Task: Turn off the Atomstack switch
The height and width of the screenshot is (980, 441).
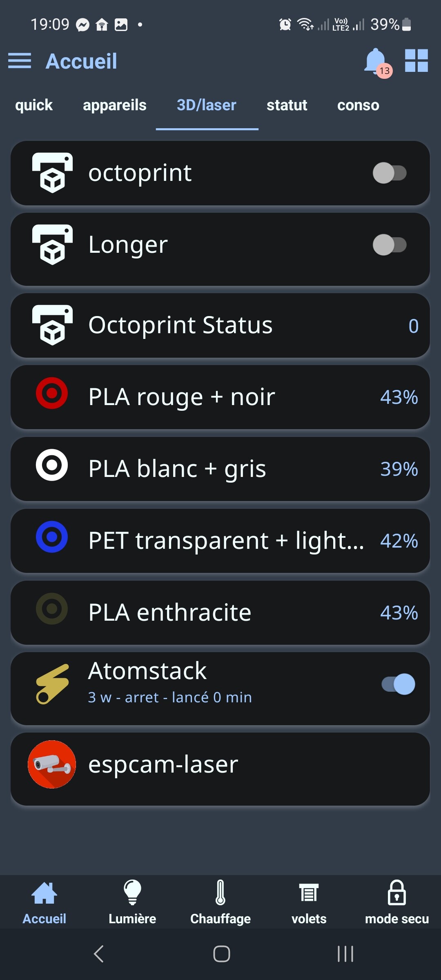Action: click(398, 684)
